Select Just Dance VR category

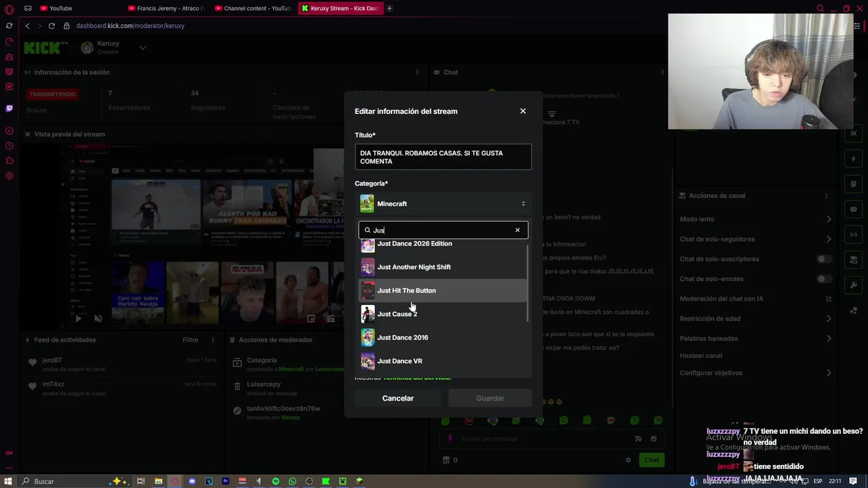(443, 361)
